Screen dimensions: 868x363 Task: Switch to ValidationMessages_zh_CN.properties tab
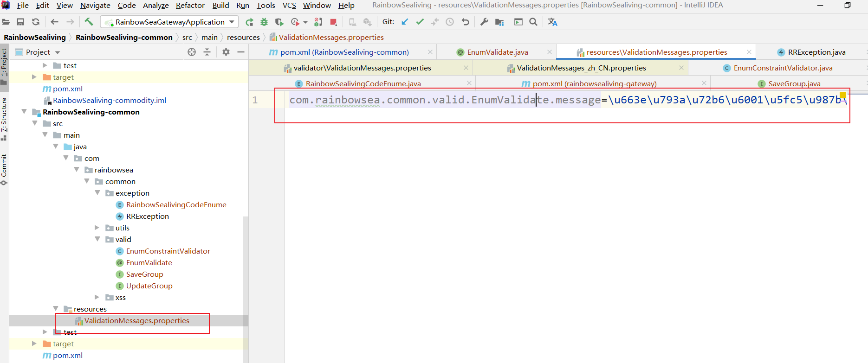(x=581, y=68)
